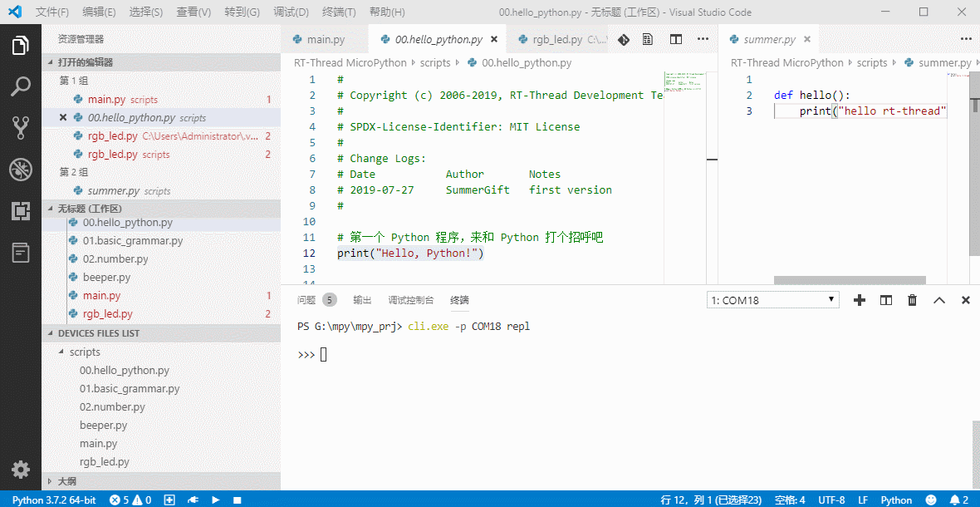The height and width of the screenshot is (507, 980).
Task: Click the run play icon in status bar
Action: [x=215, y=500]
